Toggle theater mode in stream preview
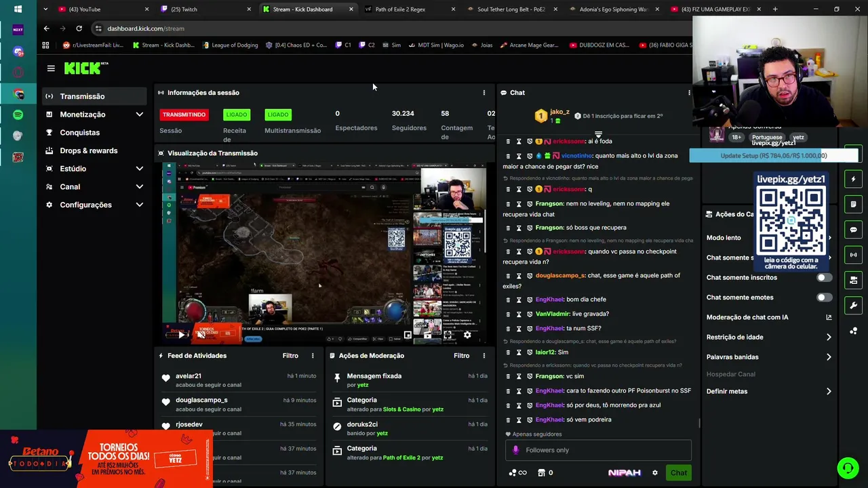Screen dimensions: 868x488 click(427, 335)
